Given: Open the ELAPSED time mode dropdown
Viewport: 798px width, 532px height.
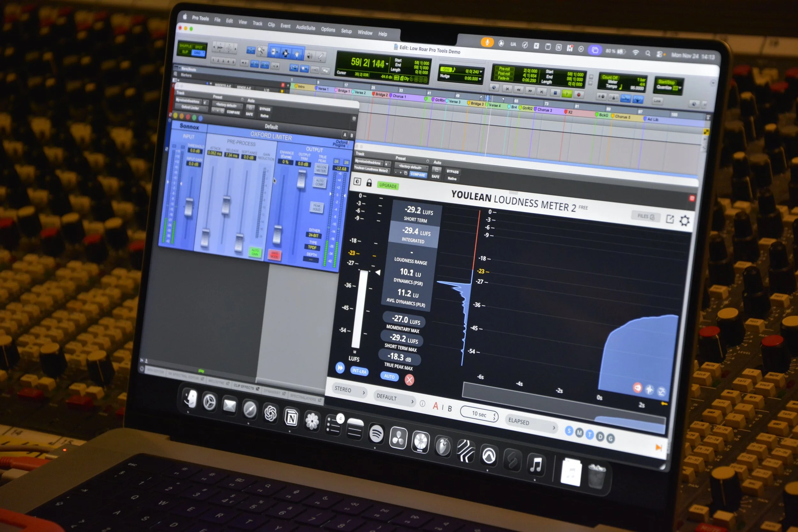Looking at the screenshot, I should pyautogui.click(x=531, y=423).
